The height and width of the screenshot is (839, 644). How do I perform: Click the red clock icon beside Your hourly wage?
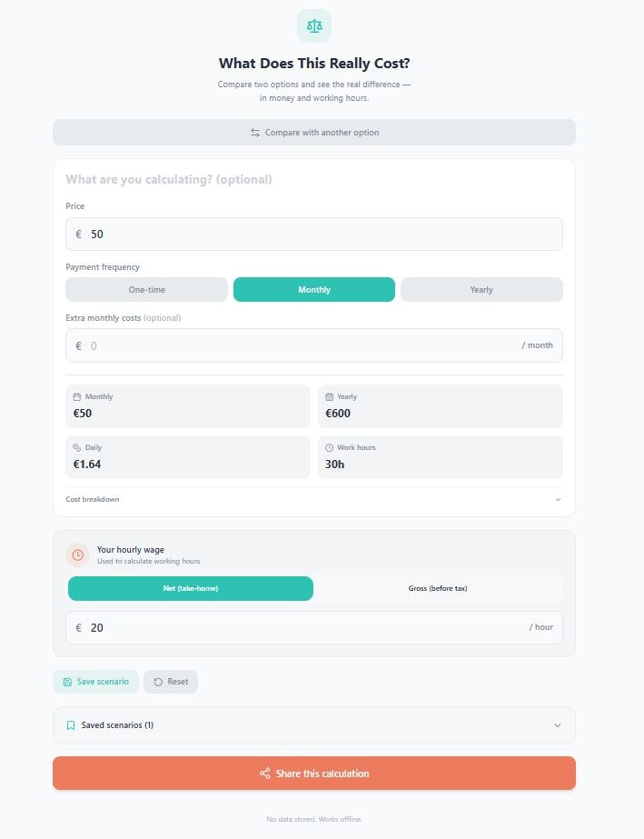(x=78, y=554)
